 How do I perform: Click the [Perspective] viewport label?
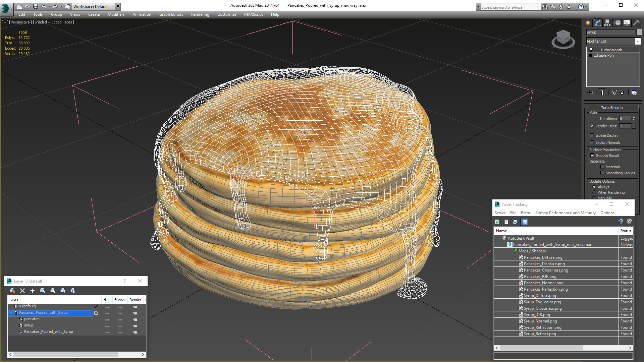coord(20,22)
